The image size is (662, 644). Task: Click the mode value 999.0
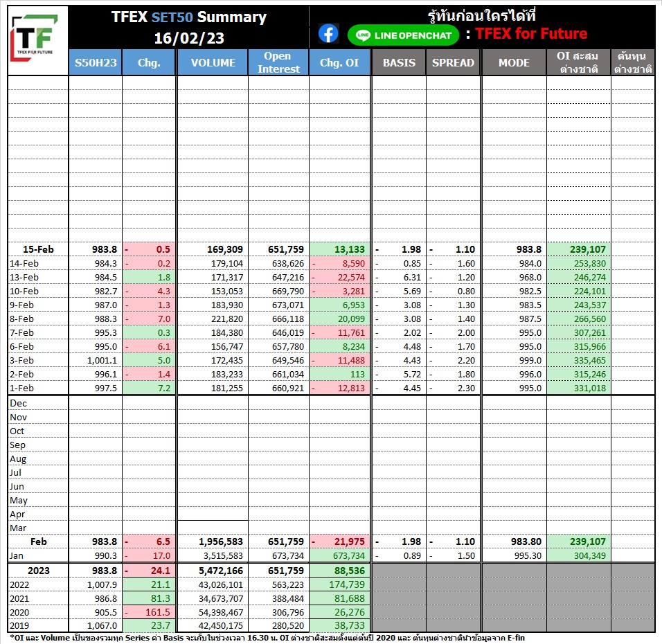pos(530,361)
